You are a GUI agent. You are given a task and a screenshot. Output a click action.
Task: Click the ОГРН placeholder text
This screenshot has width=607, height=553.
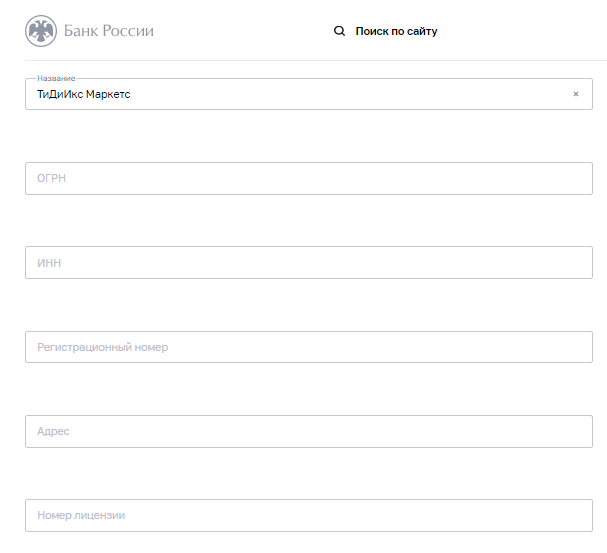pos(51,178)
